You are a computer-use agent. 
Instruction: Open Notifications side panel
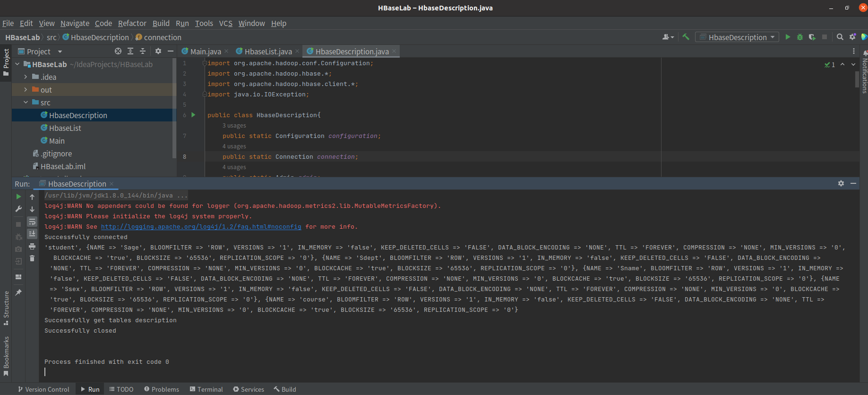(x=864, y=73)
